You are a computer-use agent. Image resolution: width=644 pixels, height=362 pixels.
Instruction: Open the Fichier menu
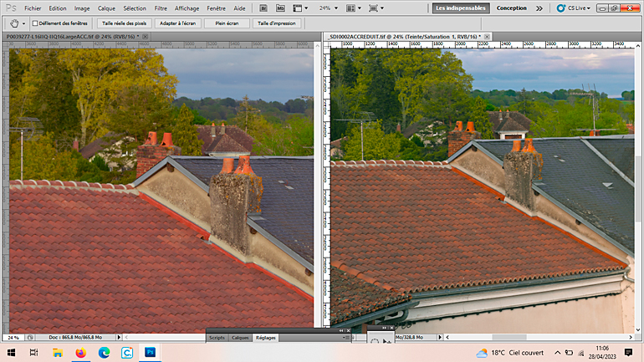coord(33,8)
